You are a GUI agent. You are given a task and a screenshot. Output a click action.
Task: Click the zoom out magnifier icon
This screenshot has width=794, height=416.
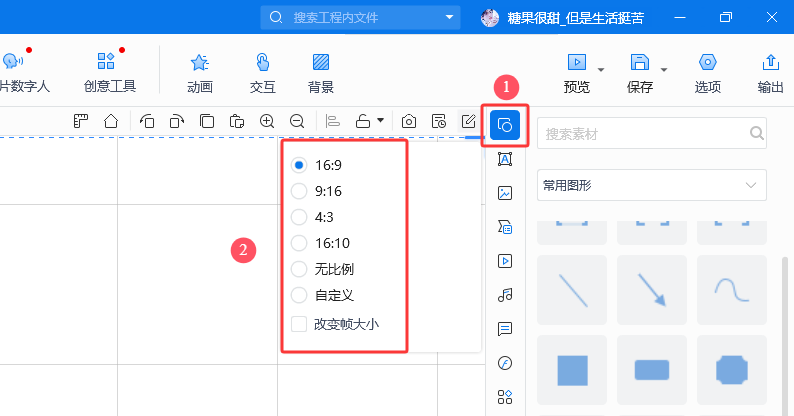297,121
